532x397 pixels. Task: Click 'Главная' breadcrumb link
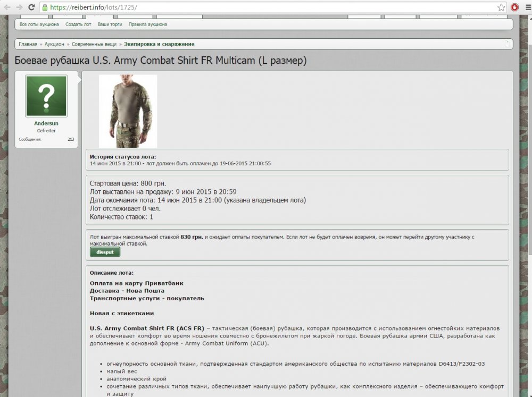pos(28,44)
